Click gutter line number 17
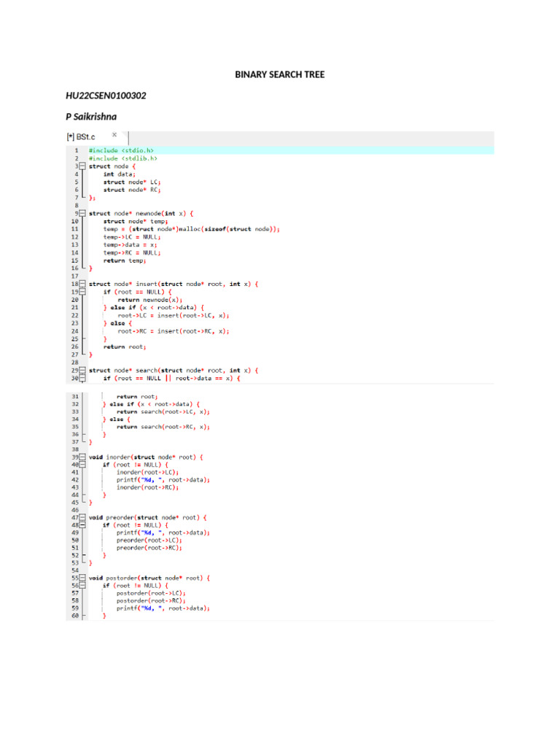 pos(75,276)
